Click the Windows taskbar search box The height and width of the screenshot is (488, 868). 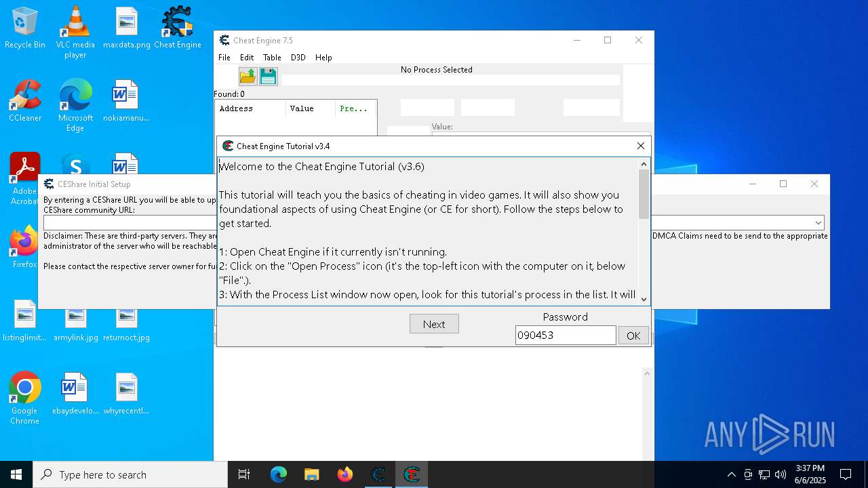[130, 474]
